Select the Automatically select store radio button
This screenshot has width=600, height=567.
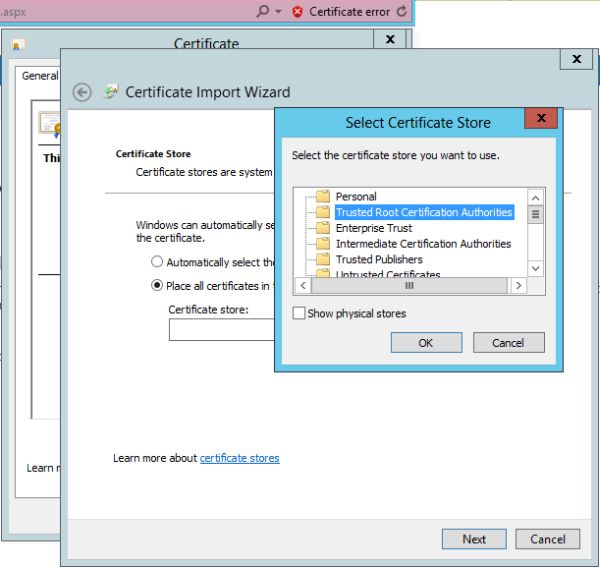point(157,262)
